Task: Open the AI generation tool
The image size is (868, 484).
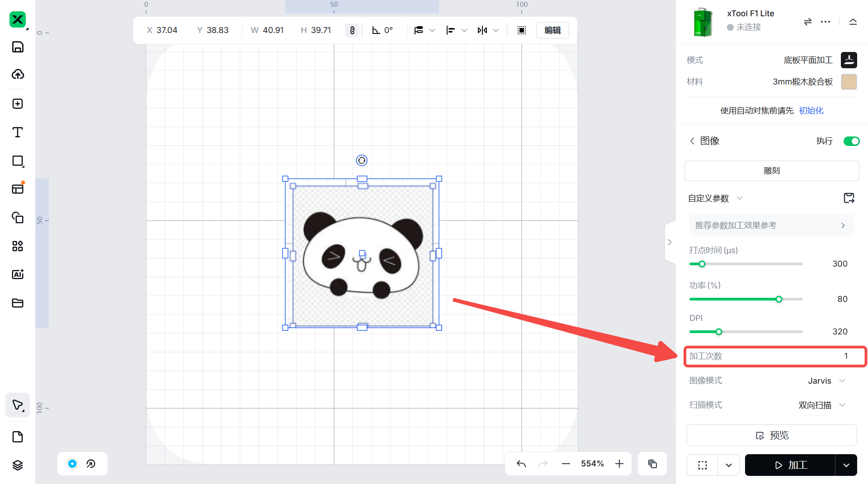Action: [x=18, y=274]
